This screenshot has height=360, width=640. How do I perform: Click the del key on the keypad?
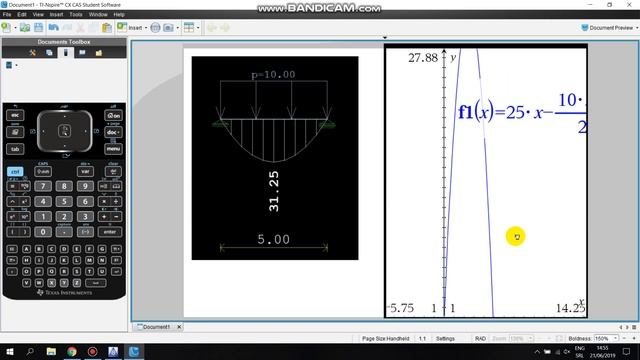[113, 171]
